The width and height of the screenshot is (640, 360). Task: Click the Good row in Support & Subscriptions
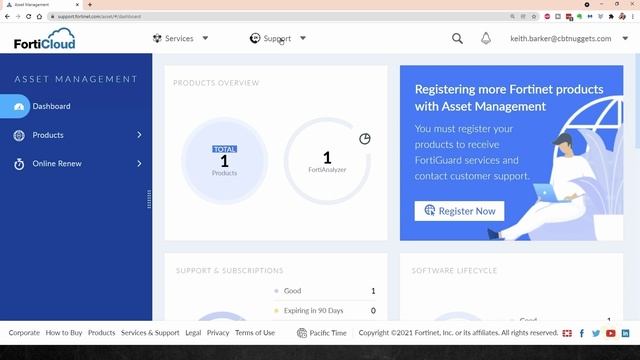coord(325,291)
